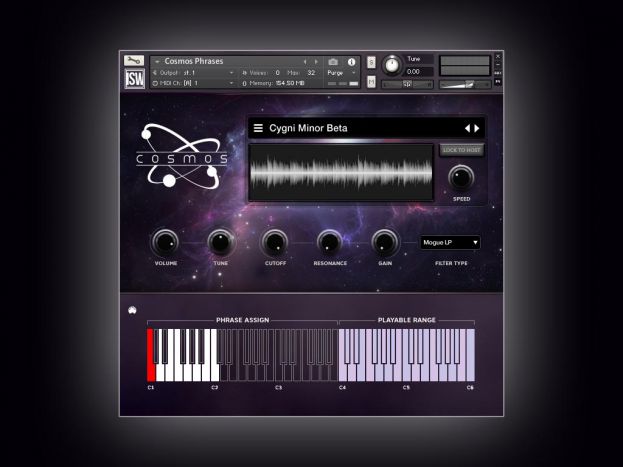Click the Tune knob below waveform
The image size is (623, 467).
point(221,242)
